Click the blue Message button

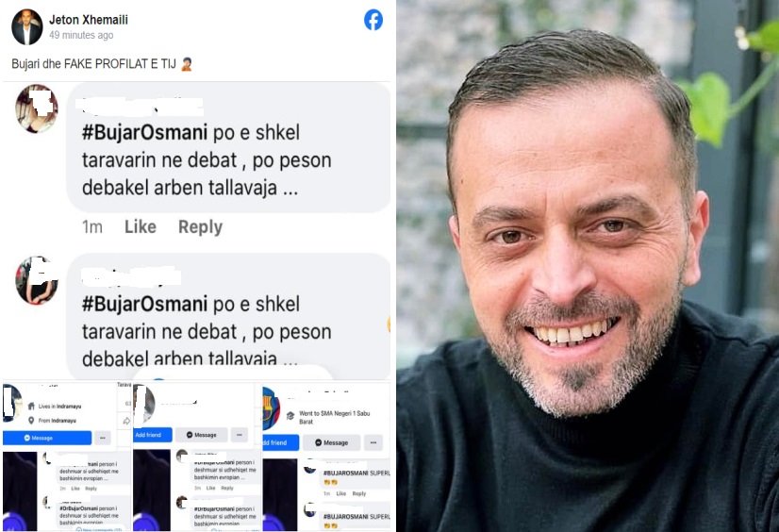click(47, 438)
